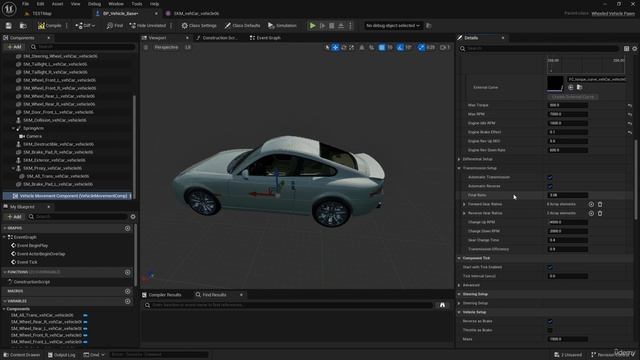The width and height of the screenshot is (640, 360).
Task: Delete all Reverse Gear Ratios elements trash icon
Action: [x=600, y=213]
